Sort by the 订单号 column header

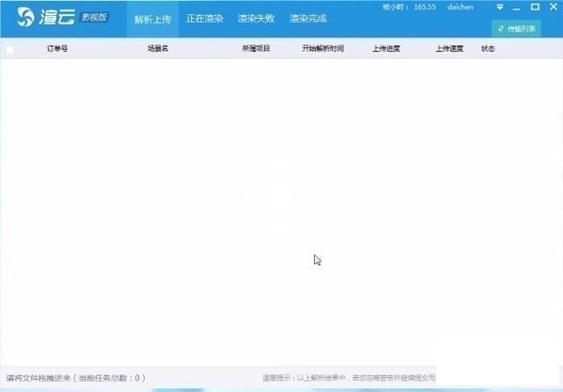click(57, 49)
